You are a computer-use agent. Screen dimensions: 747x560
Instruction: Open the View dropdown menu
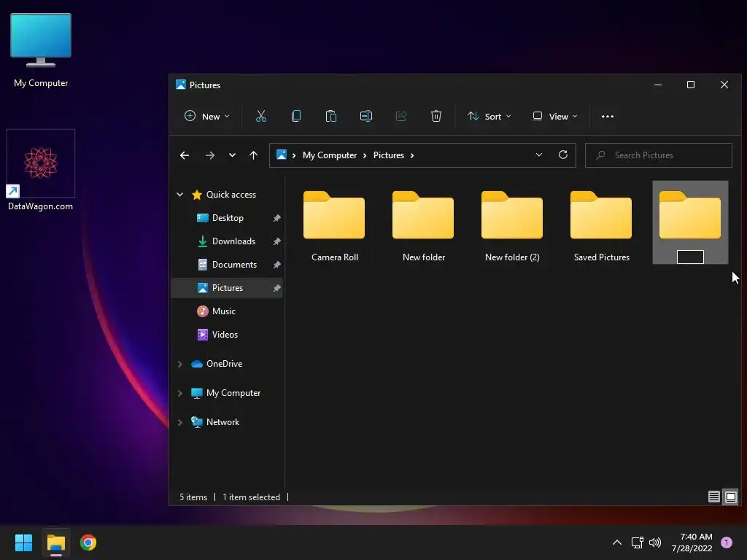tap(555, 116)
